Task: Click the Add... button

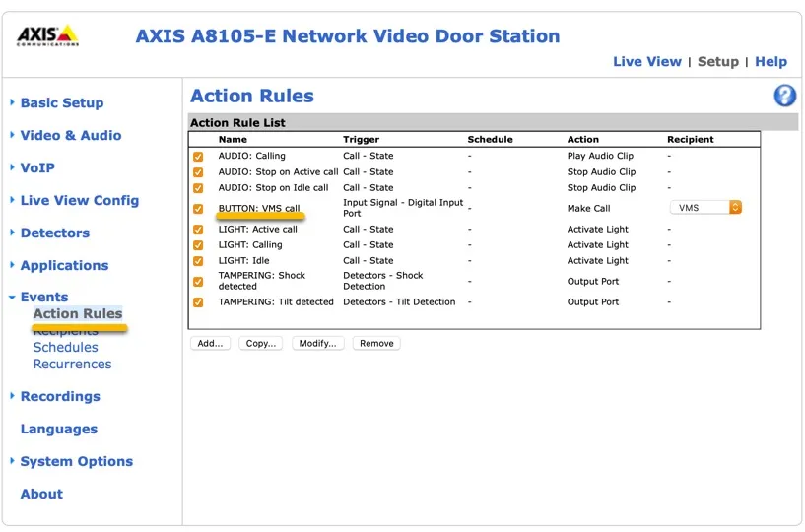Action: (x=210, y=344)
